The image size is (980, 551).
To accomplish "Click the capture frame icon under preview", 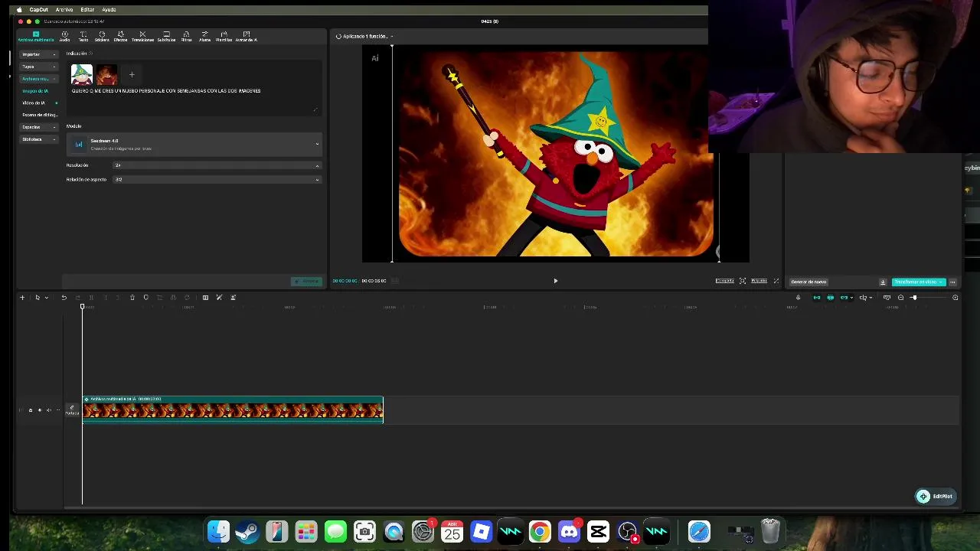I will pos(743,281).
